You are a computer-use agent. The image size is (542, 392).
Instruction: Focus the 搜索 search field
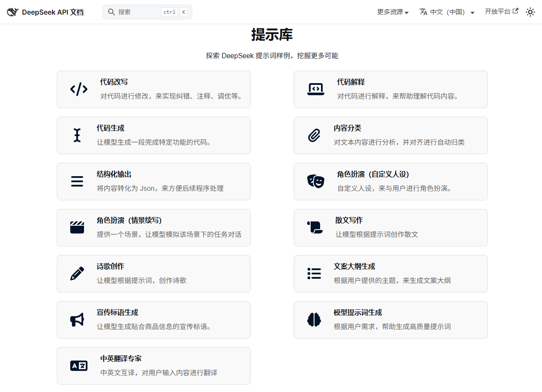(147, 12)
